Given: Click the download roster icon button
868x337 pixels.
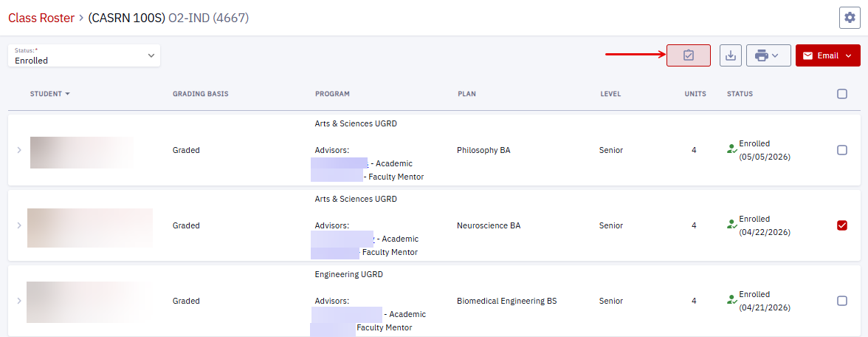Looking at the screenshot, I should coord(731,55).
